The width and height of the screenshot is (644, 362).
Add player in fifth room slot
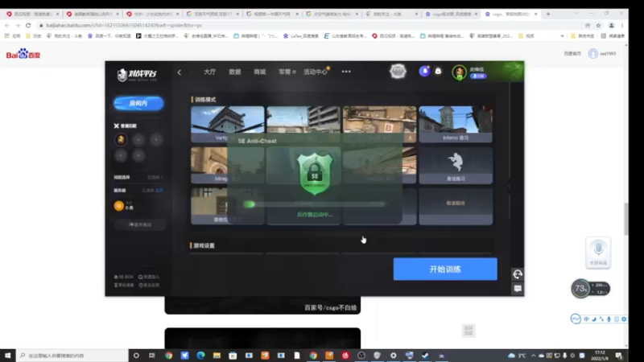click(x=138, y=155)
